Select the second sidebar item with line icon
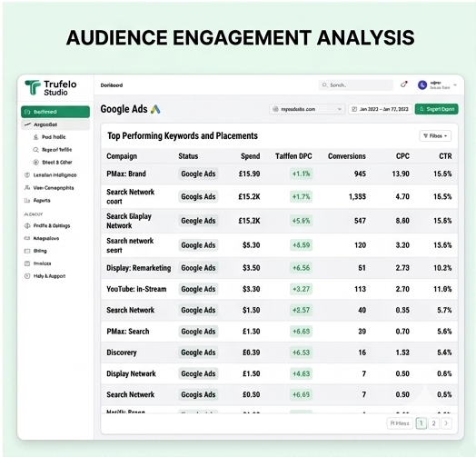 click(x=55, y=124)
